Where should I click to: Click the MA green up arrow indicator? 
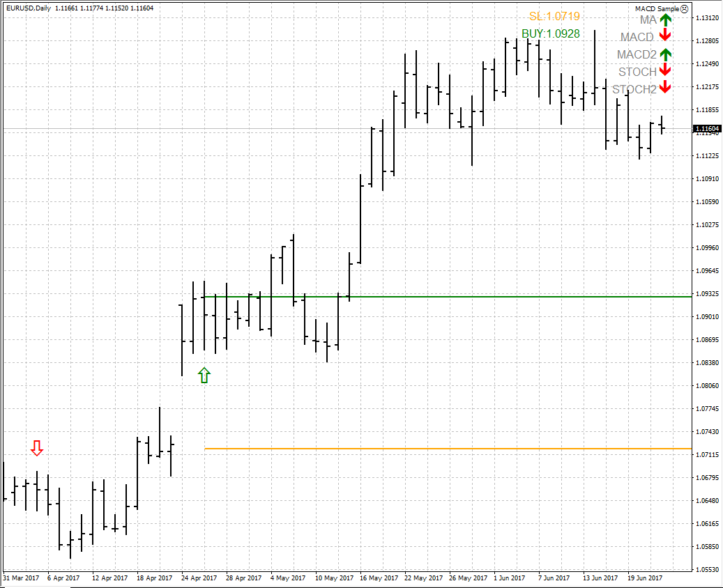tap(665, 20)
